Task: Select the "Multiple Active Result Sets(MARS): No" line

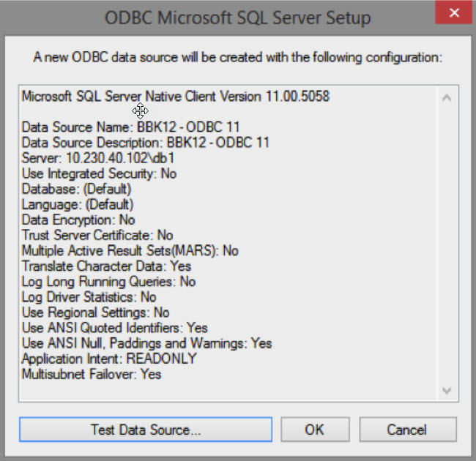Action: point(130,251)
